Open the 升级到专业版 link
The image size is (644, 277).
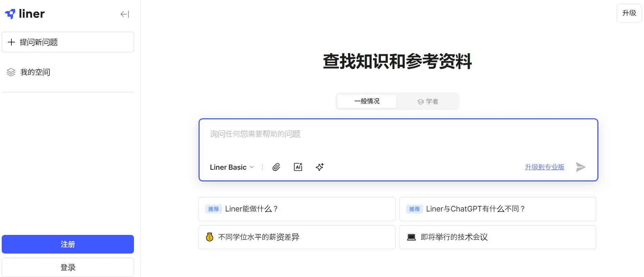pyautogui.click(x=544, y=167)
